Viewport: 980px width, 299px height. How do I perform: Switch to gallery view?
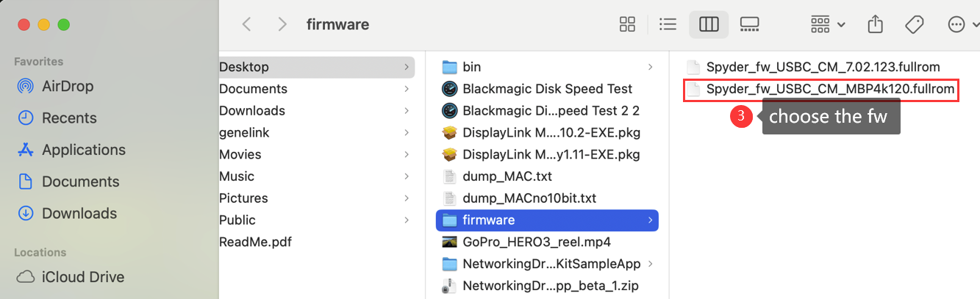[749, 24]
